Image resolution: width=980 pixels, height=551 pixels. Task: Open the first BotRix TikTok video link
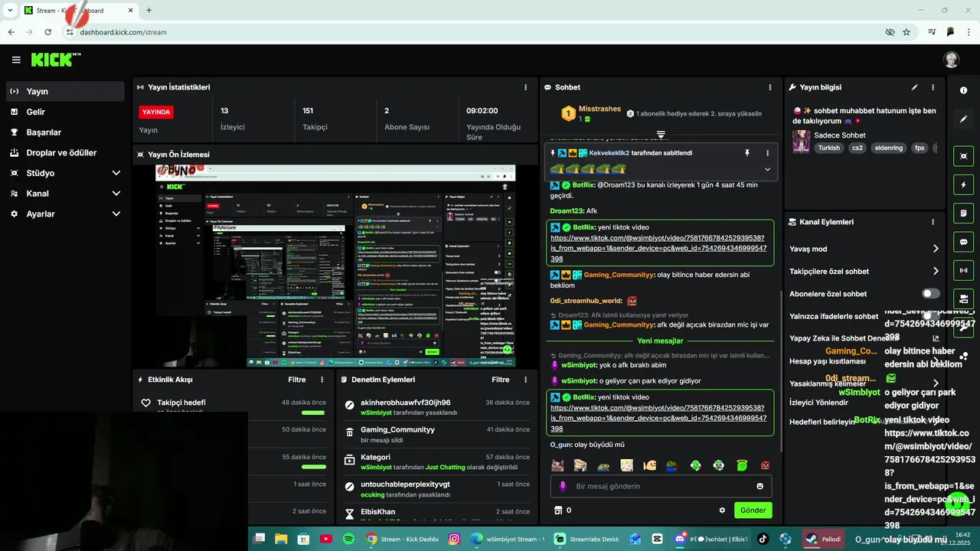(x=657, y=249)
